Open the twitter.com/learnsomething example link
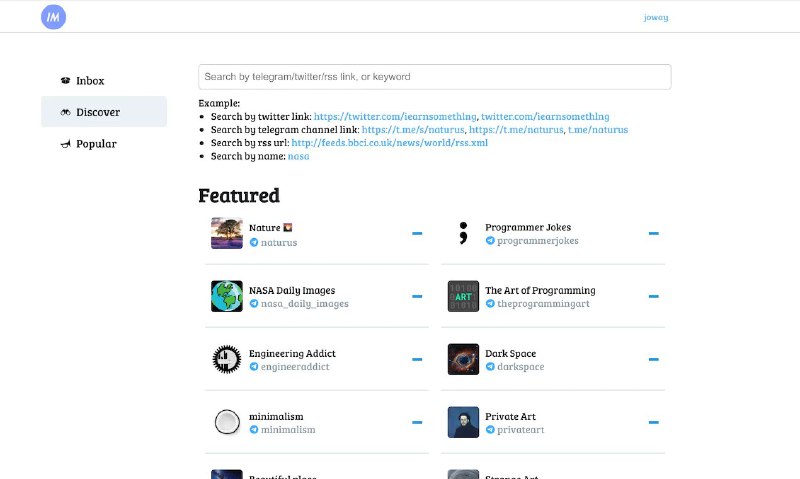The image size is (800, 479). tap(545, 117)
